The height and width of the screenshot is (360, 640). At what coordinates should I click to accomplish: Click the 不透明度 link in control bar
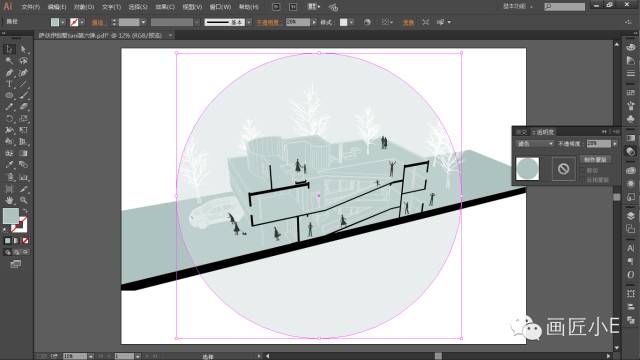[x=268, y=22]
